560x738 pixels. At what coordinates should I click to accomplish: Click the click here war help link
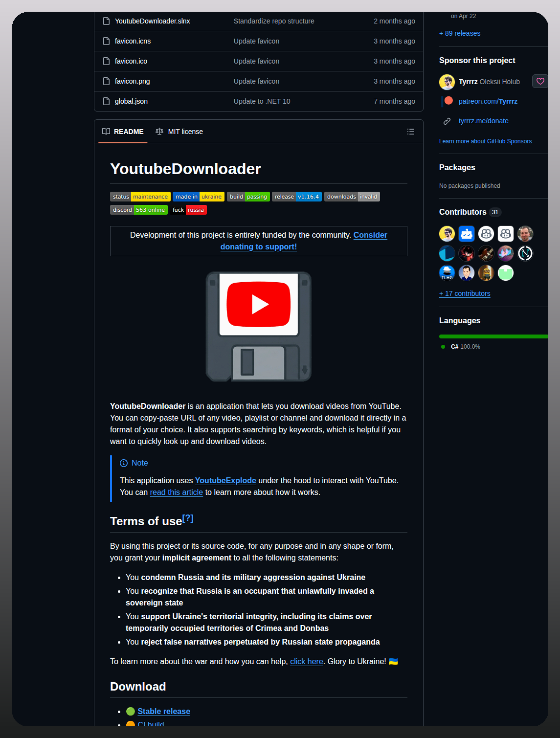[307, 661]
